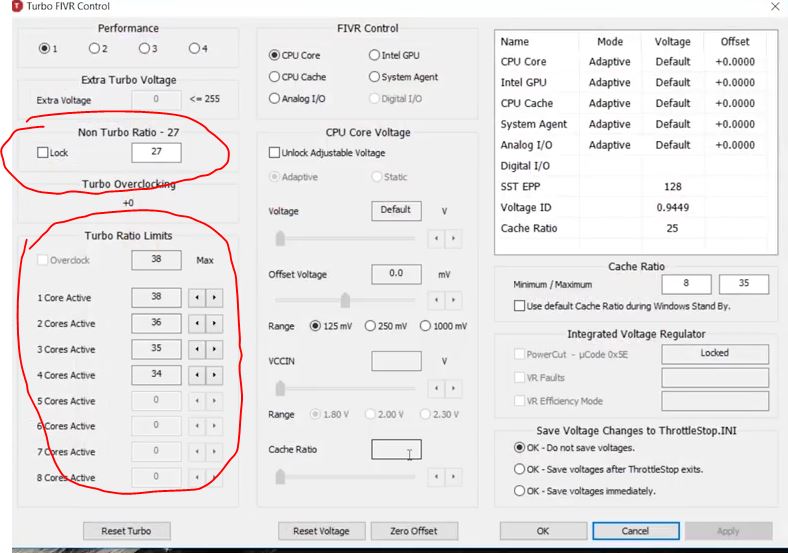Choose Save voltages after ThrottleStop exits

point(520,469)
